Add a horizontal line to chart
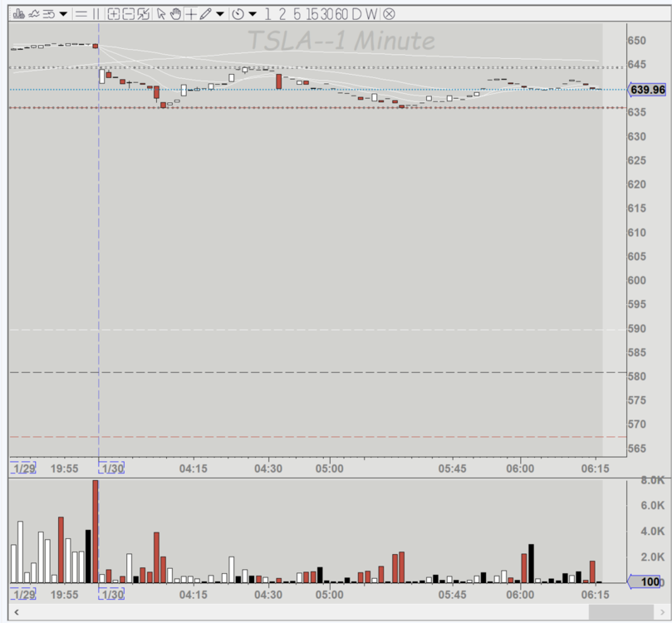Viewport: 672px width, 623px height. [81, 14]
